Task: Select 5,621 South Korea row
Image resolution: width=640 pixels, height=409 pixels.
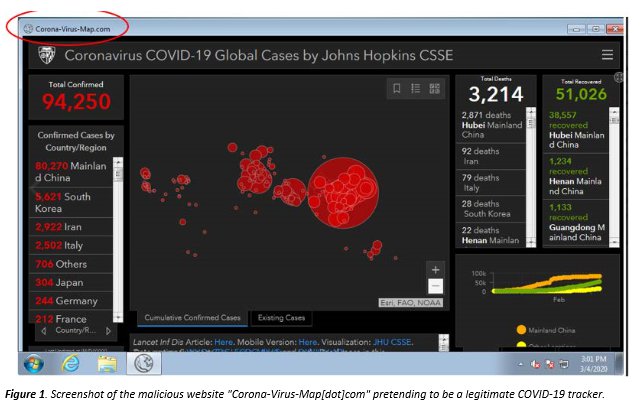Action: [x=71, y=202]
